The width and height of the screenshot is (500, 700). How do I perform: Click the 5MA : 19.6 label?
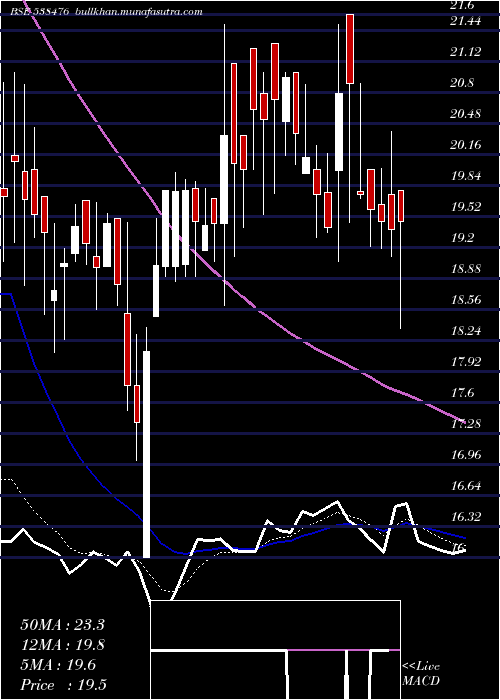[58, 665]
